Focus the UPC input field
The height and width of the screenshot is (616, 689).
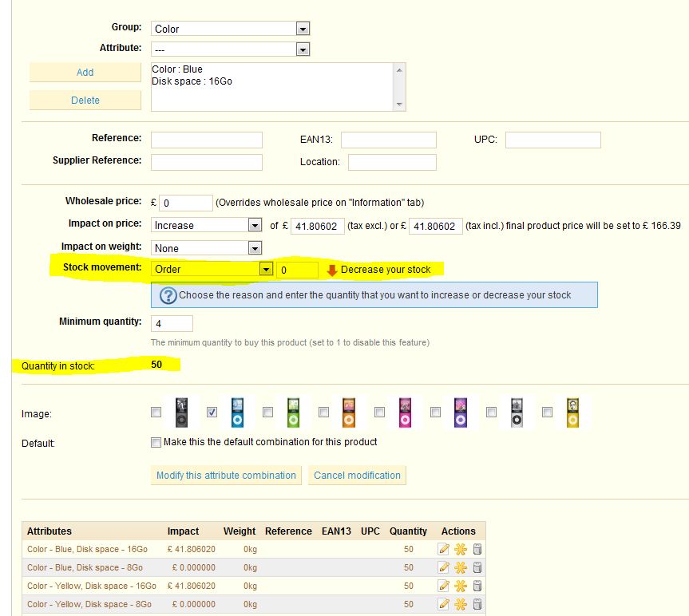coord(553,140)
